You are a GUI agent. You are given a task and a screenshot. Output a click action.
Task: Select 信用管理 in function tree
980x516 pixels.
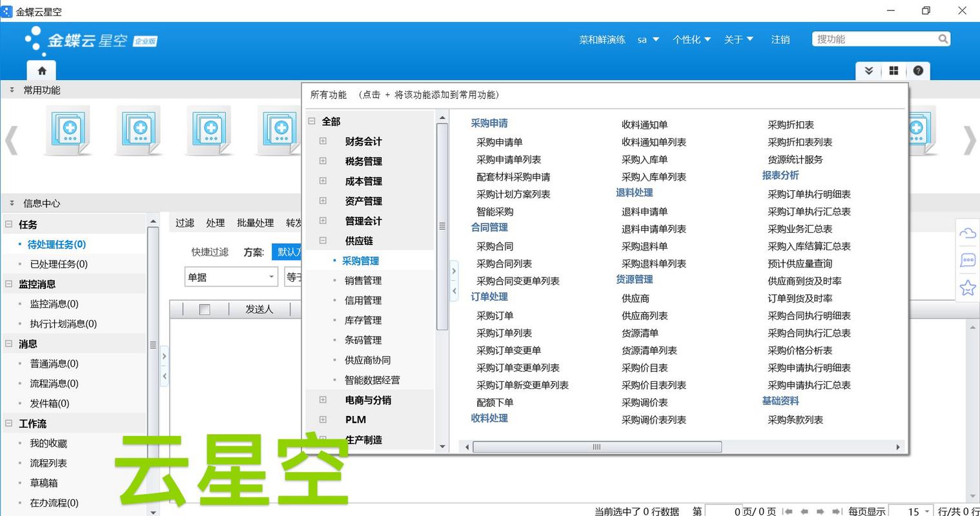click(x=363, y=301)
